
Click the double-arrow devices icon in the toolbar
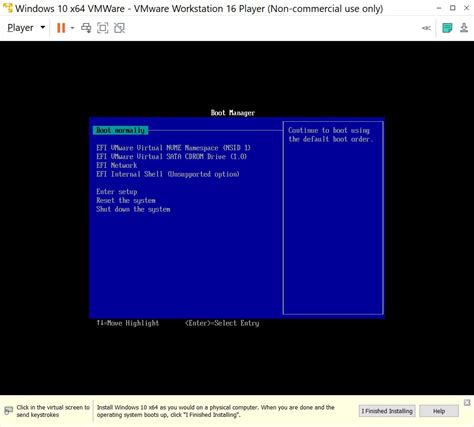[426, 28]
